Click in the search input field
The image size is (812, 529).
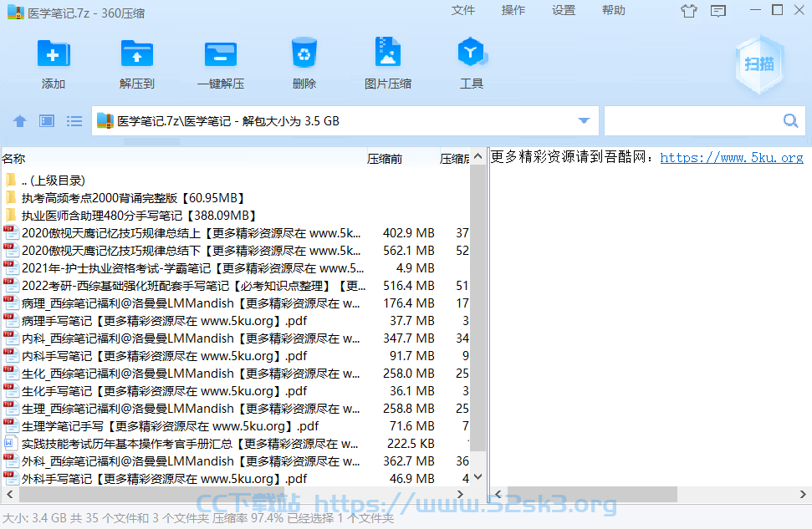(x=694, y=121)
